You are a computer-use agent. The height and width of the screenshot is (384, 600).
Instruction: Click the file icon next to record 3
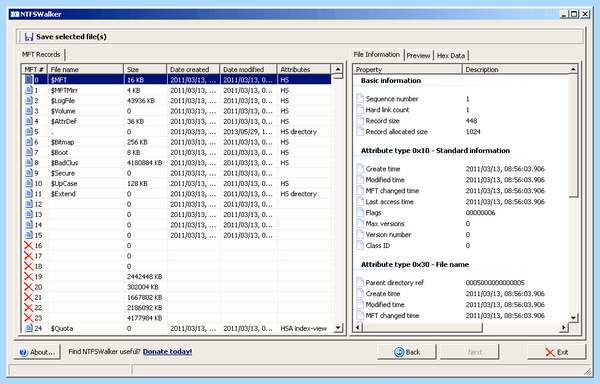click(29, 111)
